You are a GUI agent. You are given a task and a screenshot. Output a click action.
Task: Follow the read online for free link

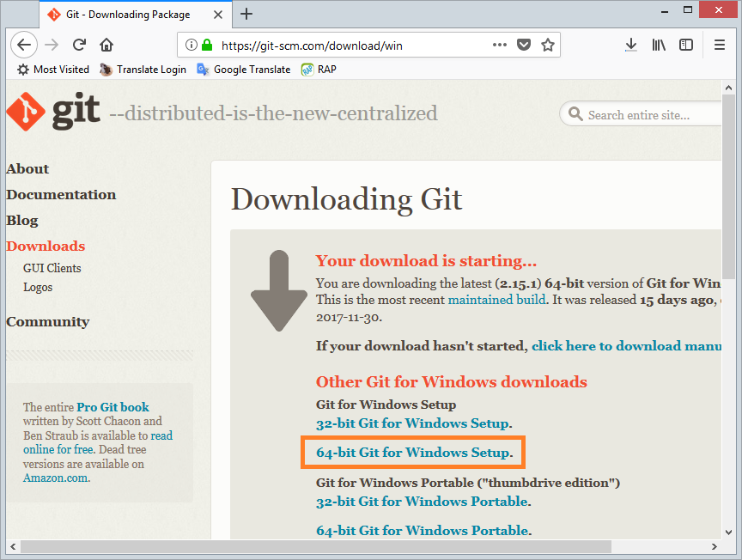click(98, 442)
